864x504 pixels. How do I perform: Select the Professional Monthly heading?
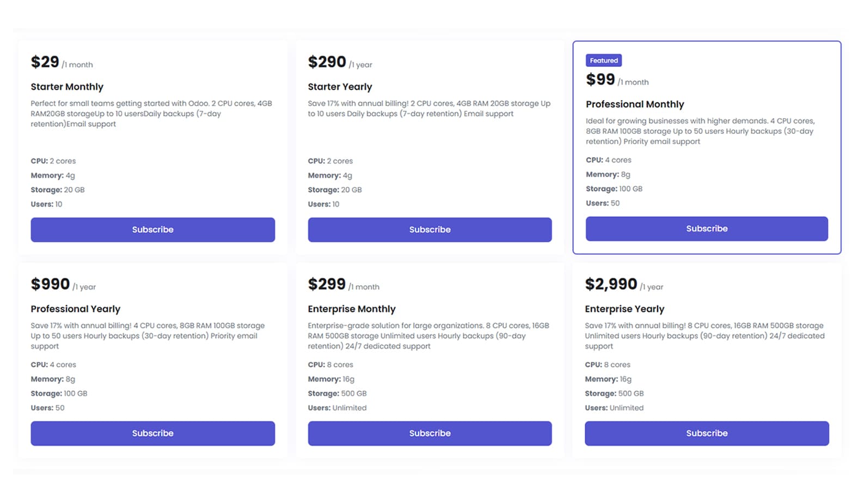pos(634,104)
